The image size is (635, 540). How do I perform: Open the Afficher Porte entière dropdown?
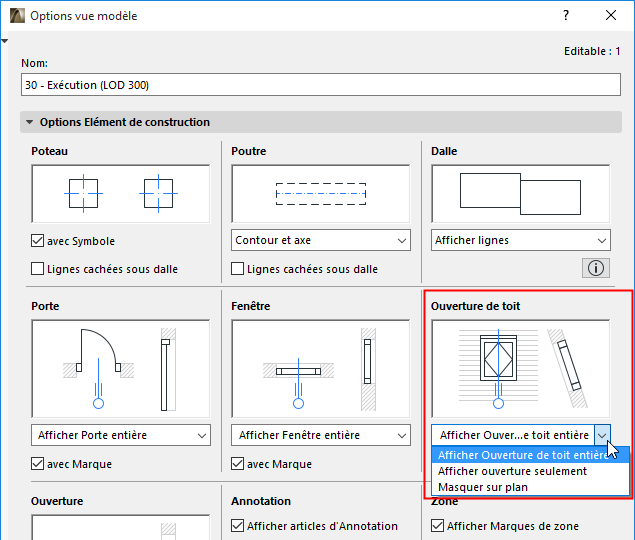point(121,435)
